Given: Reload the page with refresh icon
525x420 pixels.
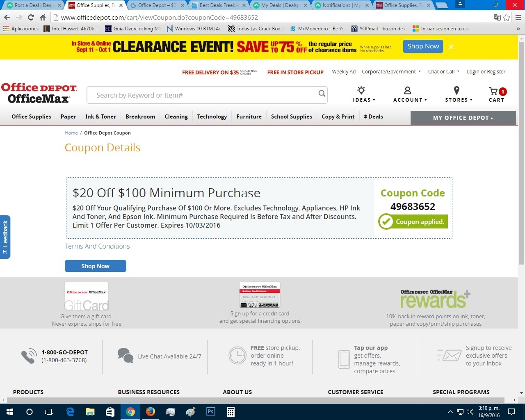Looking at the screenshot, I should (31, 17).
